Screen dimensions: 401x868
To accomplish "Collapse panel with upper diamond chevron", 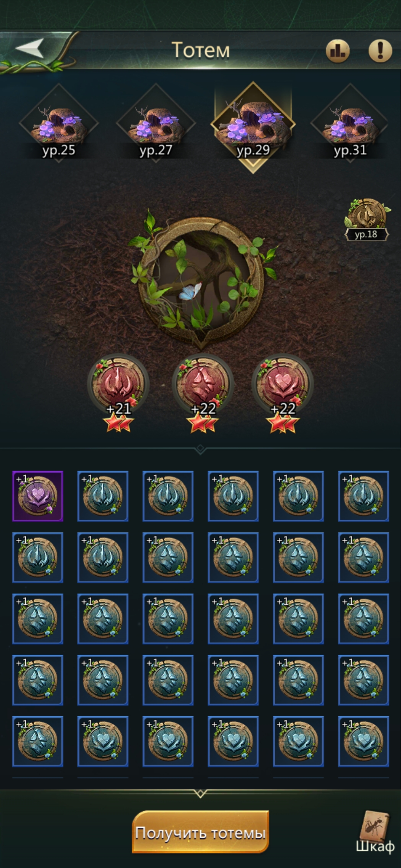I will [x=200, y=449].
